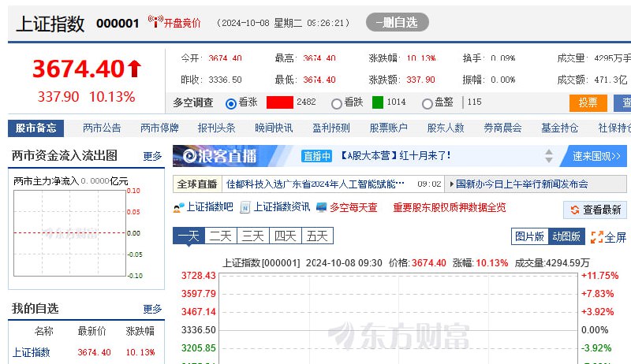This screenshot has width=631, height=364.
Task: Open the 两市公告 tab
Action: [102, 128]
